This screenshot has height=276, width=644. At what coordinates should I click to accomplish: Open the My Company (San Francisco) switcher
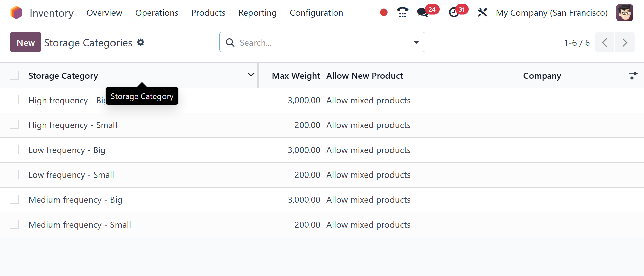(x=551, y=13)
